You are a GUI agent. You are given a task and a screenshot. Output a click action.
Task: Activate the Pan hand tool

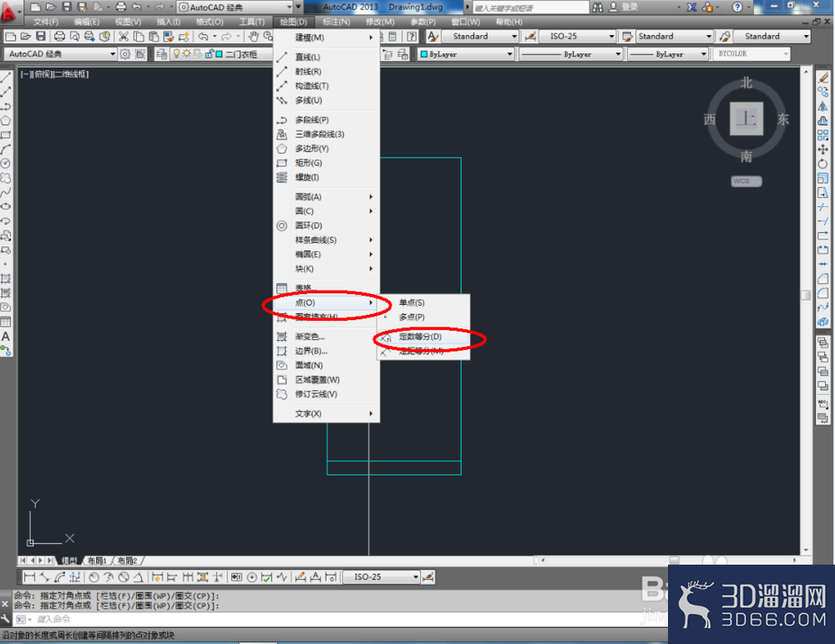(254, 36)
